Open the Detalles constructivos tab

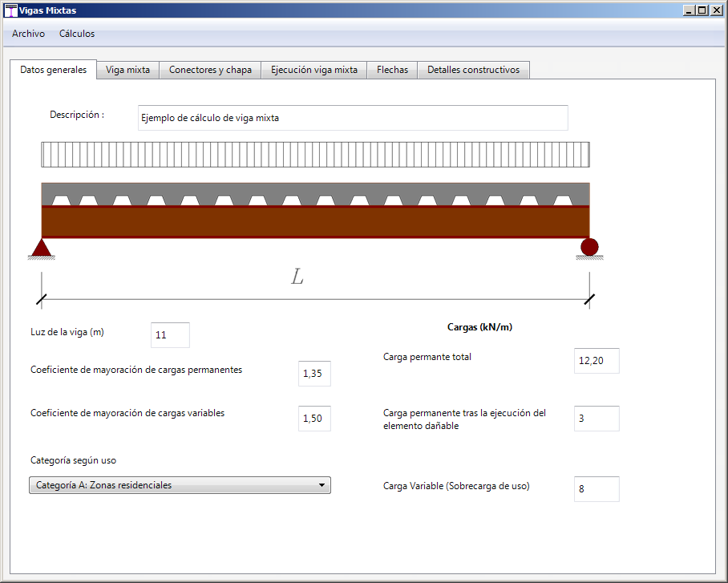point(474,70)
